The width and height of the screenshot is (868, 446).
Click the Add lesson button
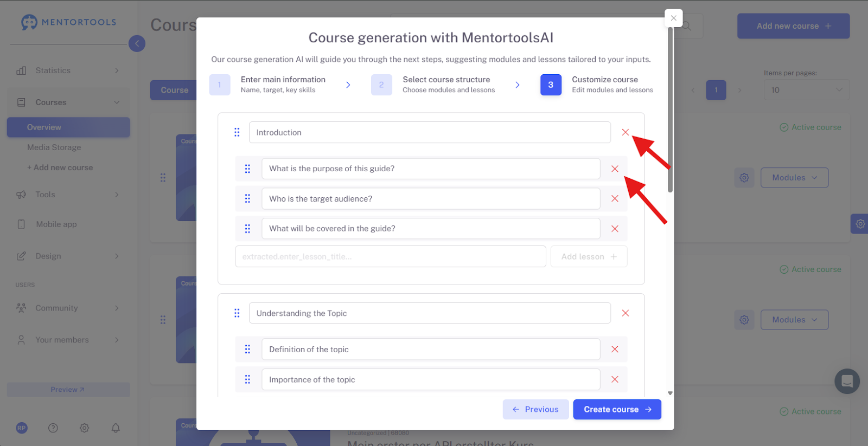589,257
